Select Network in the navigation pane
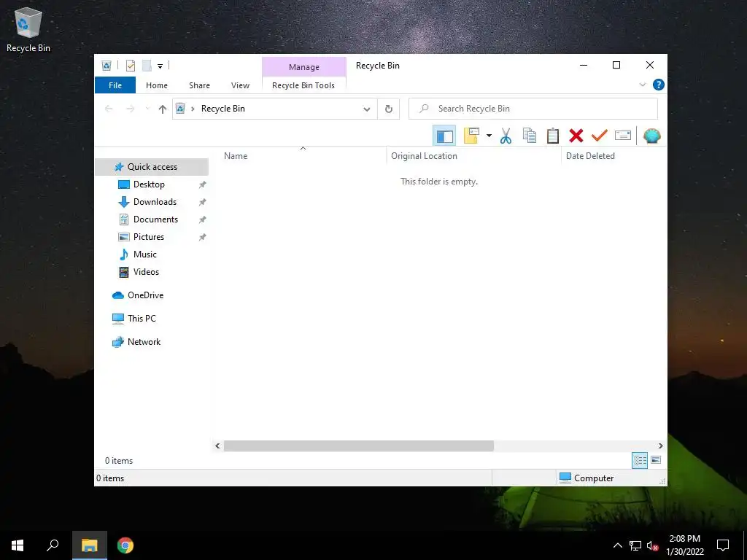747x560 pixels. click(144, 342)
